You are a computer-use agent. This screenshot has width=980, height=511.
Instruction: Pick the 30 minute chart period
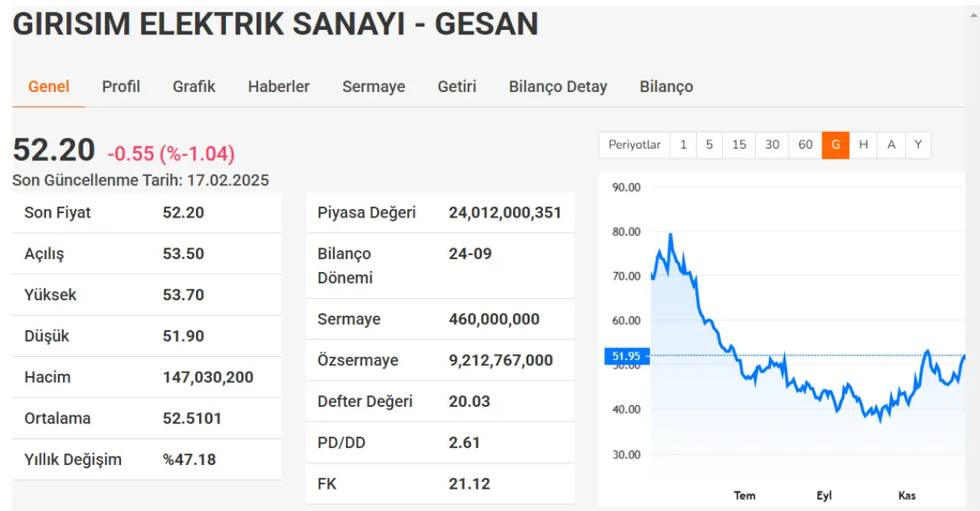point(772,145)
